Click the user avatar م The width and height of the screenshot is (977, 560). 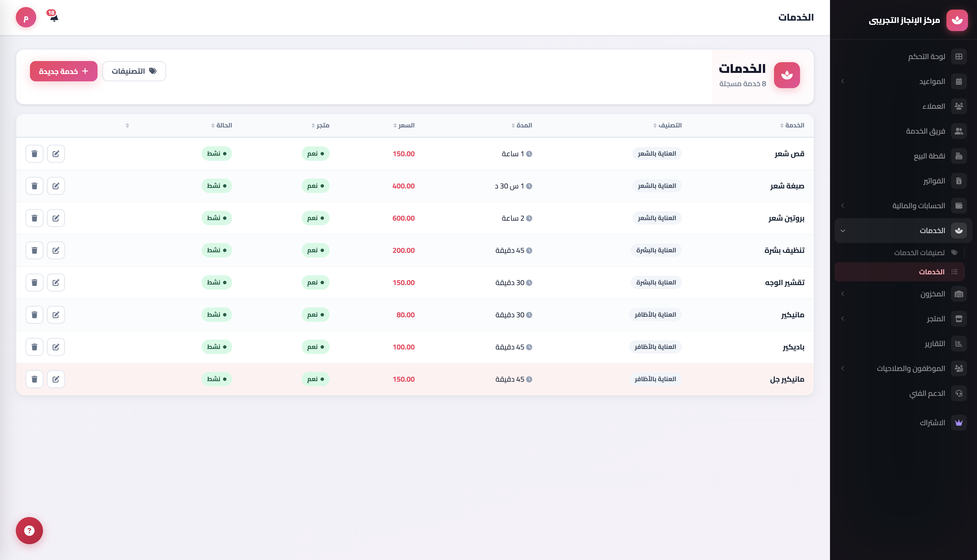pyautogui.click(x=26, y=17)
